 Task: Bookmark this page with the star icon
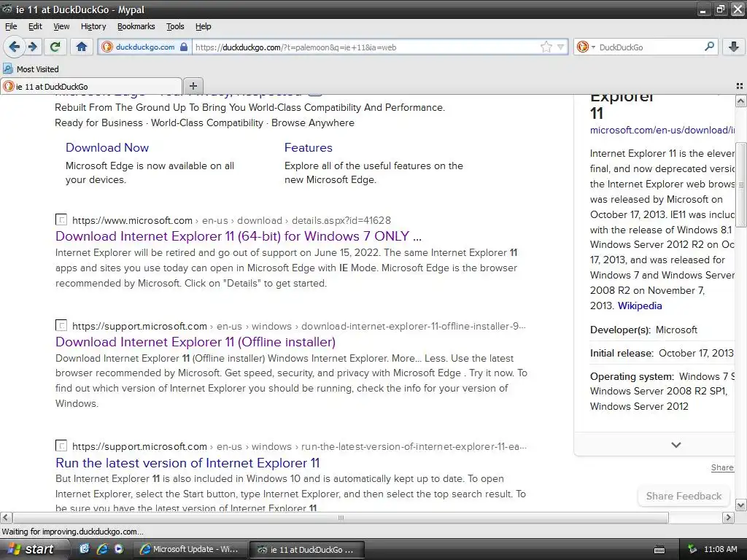click(x=546, y=47)
